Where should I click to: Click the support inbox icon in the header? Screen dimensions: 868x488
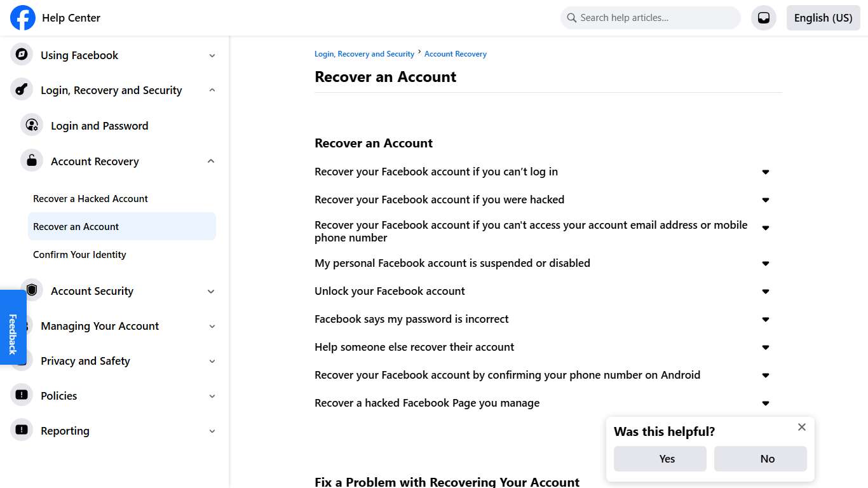(x=763, y=17)
